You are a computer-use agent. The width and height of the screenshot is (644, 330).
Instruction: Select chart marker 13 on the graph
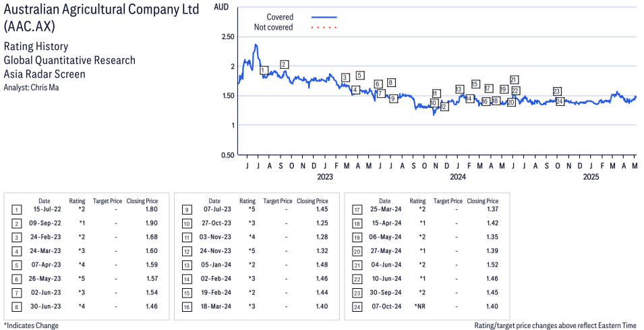pos(459,89)
